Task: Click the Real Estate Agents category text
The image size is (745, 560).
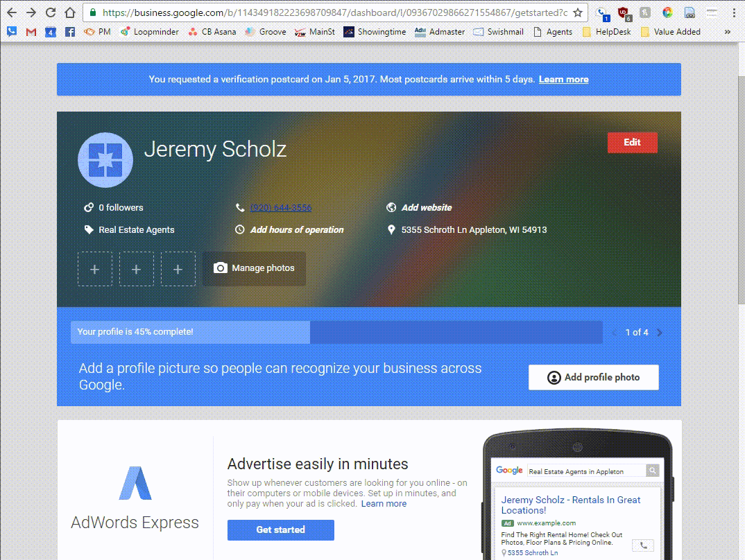Action: [x=137, y=229]
